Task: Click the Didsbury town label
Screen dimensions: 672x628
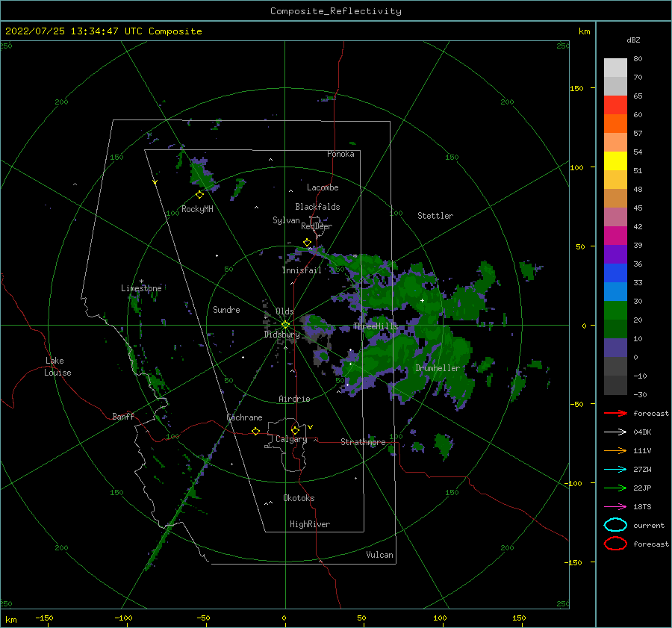Action: [281, 335]
